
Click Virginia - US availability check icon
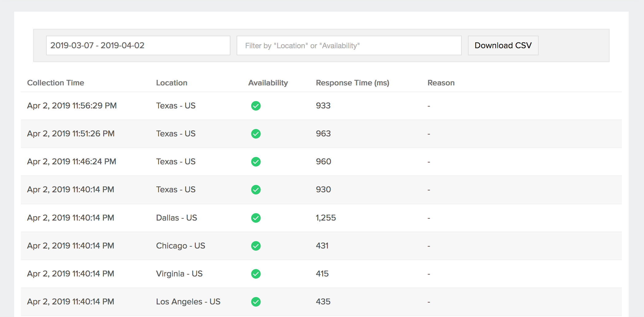pos(256,274)
